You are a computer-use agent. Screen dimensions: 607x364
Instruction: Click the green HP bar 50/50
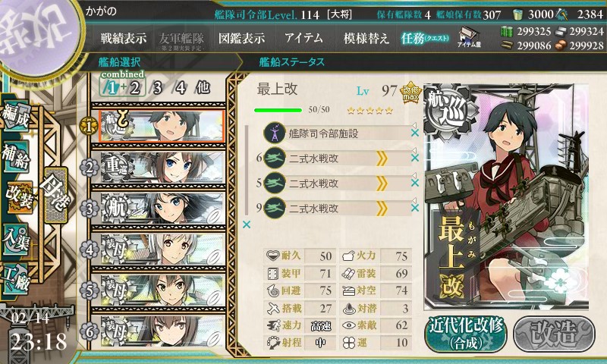pyautogui.click(x=278, y=110)
